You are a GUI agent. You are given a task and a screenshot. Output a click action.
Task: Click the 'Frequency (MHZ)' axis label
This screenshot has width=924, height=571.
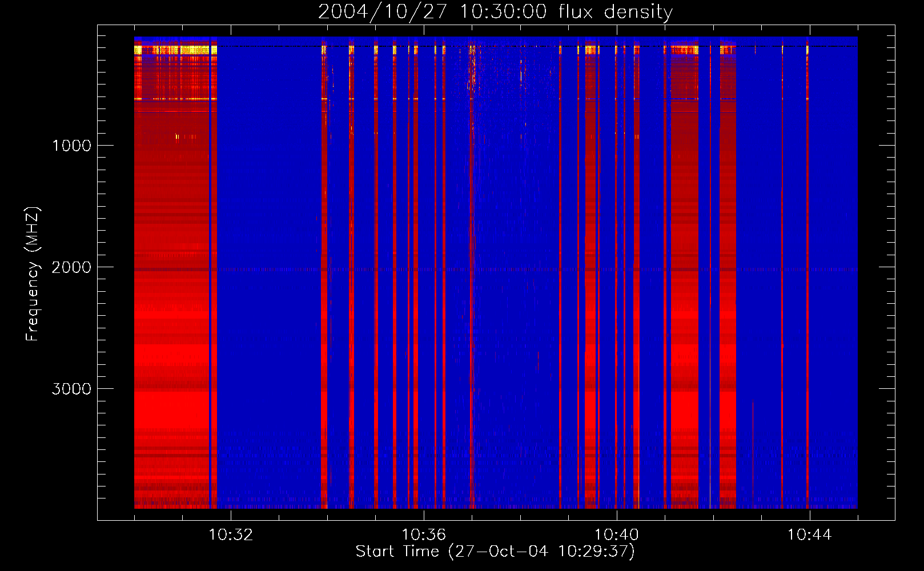33,274
